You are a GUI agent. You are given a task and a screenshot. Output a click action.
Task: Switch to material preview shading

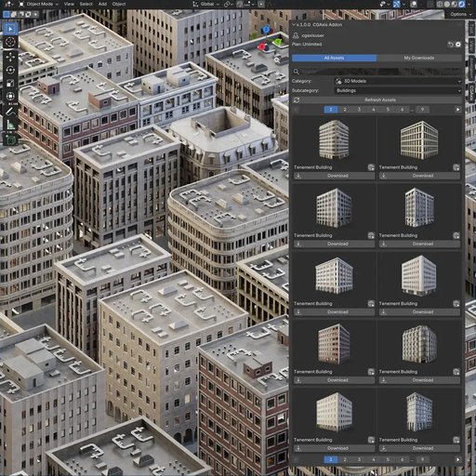tap(455, 4)
